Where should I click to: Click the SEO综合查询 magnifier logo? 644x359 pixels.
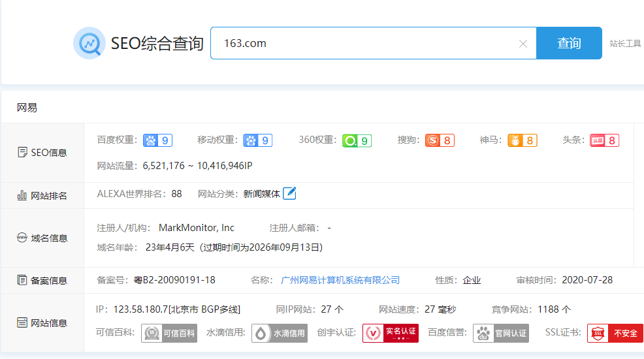point(89,43)
